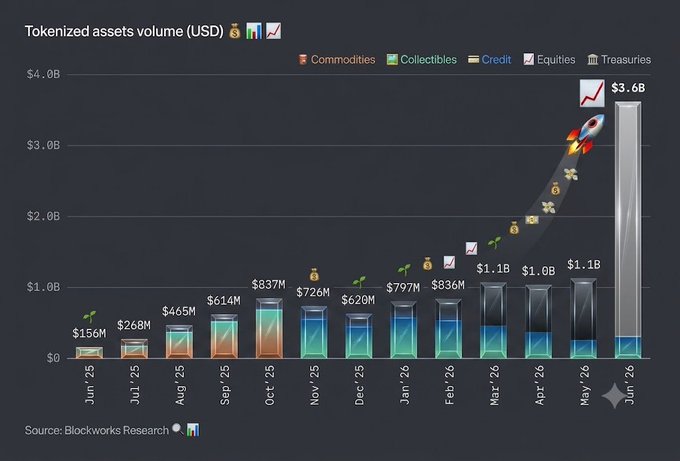Click the May'26 x-axis label
The width and height of the screenshot is (680, 461).
point(584,385)
